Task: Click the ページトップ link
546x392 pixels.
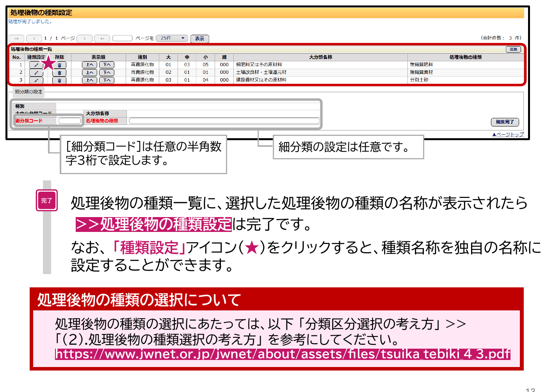Action: (508, 134)
